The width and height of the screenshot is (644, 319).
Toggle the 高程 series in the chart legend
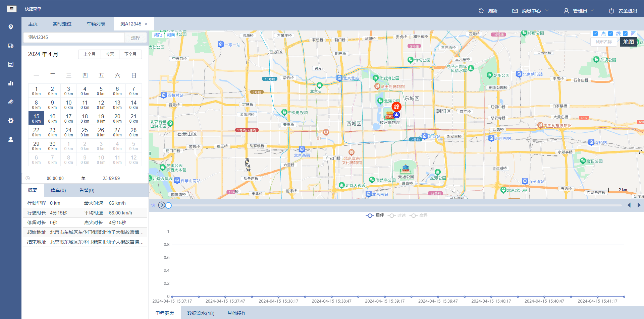[419, 215]
